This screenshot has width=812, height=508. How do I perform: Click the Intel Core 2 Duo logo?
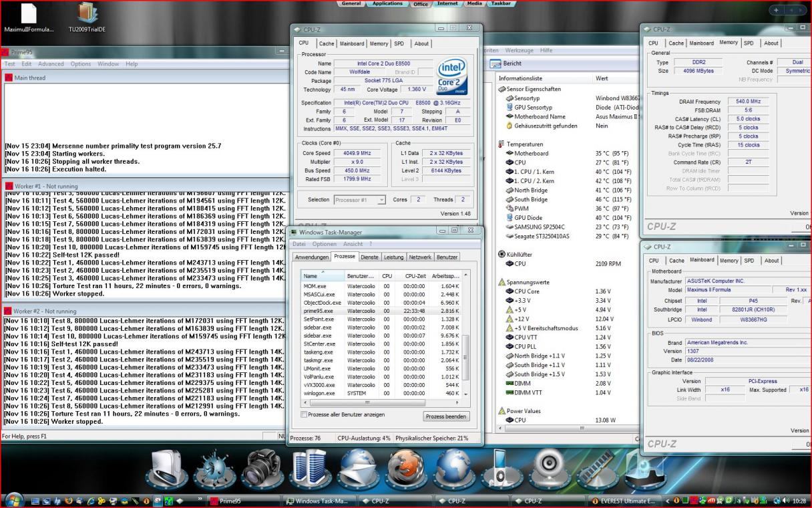click(x=451, y=77)
